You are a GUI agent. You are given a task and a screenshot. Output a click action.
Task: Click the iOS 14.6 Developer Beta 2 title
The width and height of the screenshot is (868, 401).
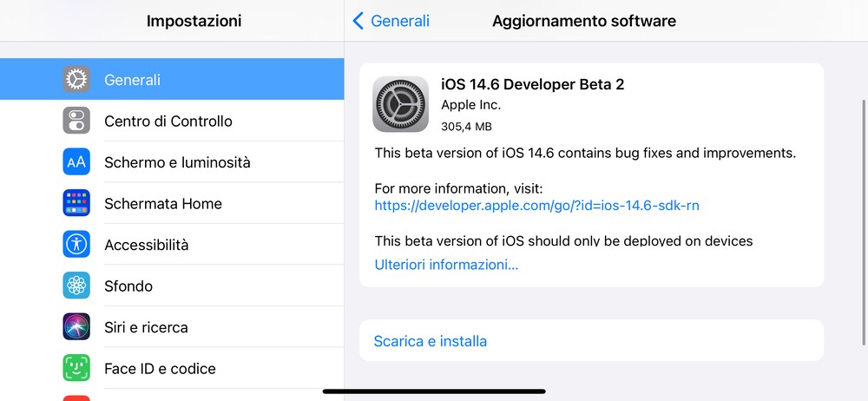pyautogui.click(x=533, y=84)
